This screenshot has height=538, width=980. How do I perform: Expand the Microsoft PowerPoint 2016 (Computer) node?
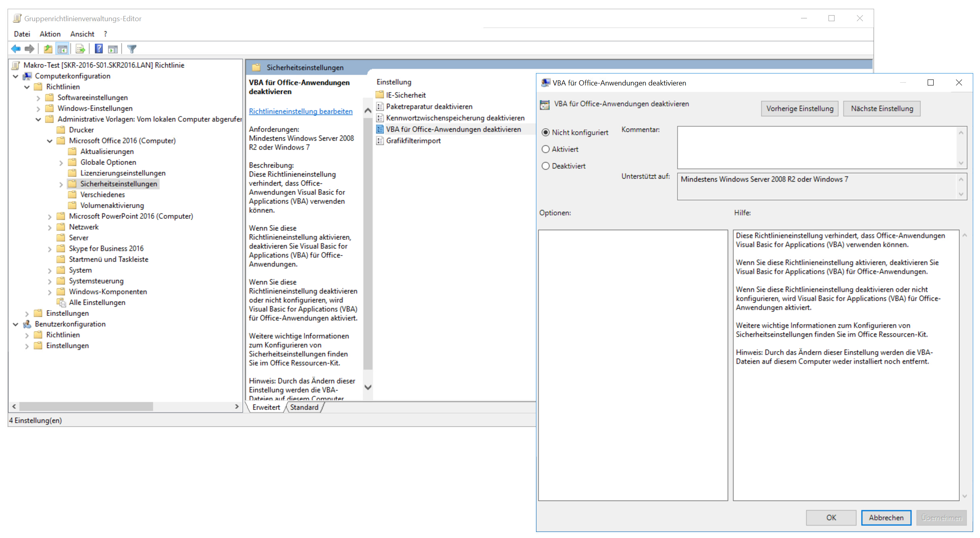click(x=50, y=216)
